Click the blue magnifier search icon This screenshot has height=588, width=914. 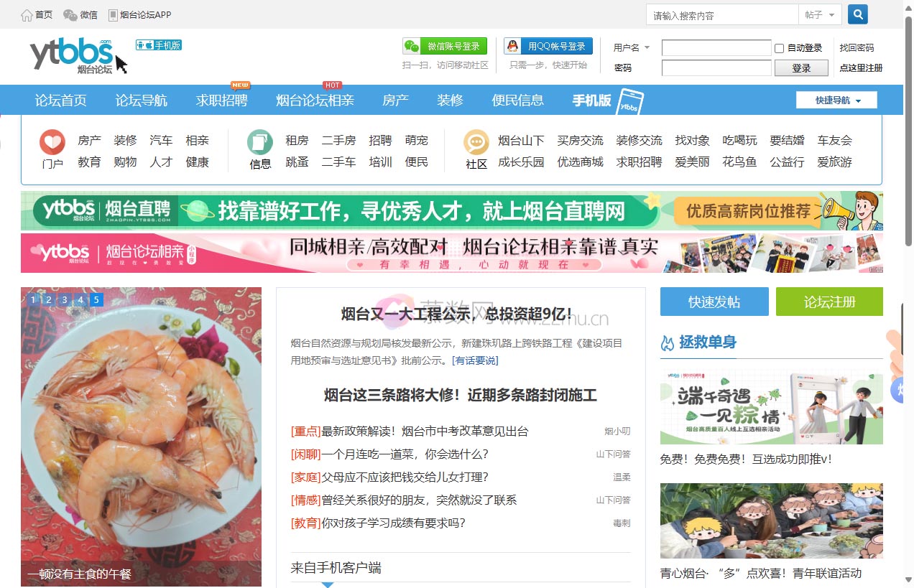tap(857, 14)
